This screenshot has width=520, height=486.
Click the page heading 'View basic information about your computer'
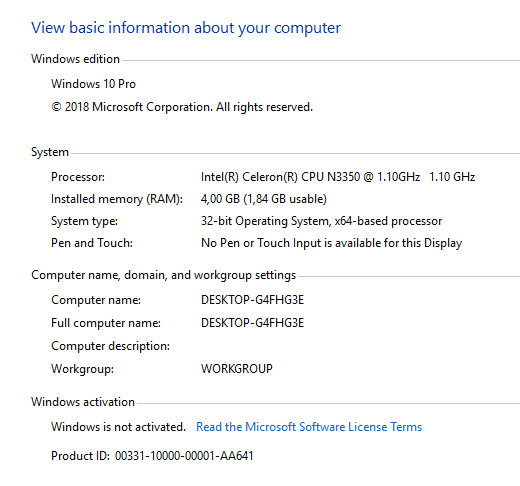click(x=186, y=28)
